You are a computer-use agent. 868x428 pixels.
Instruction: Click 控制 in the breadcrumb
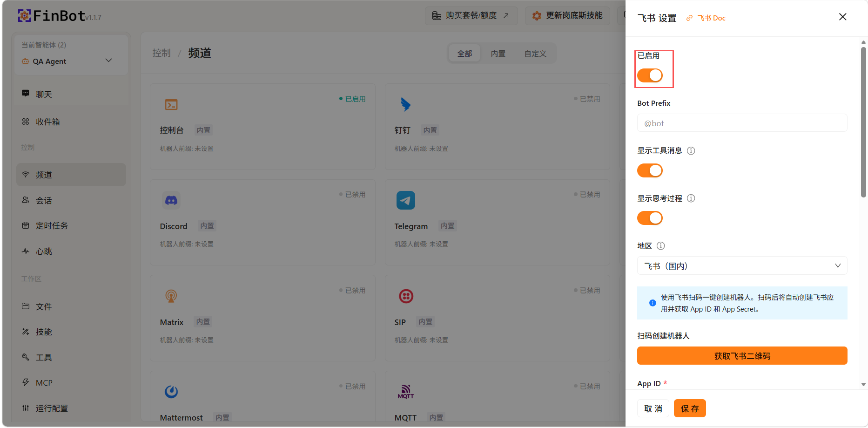point(161,53)
